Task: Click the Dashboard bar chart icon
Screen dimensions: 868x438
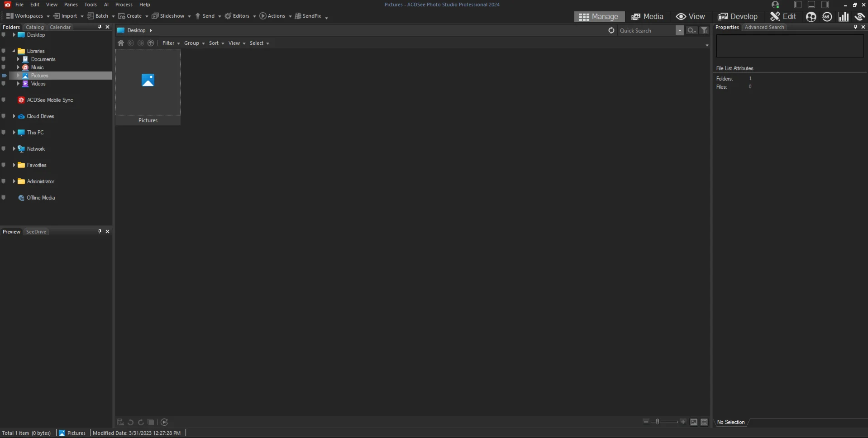Action: [x=843, y=17]
